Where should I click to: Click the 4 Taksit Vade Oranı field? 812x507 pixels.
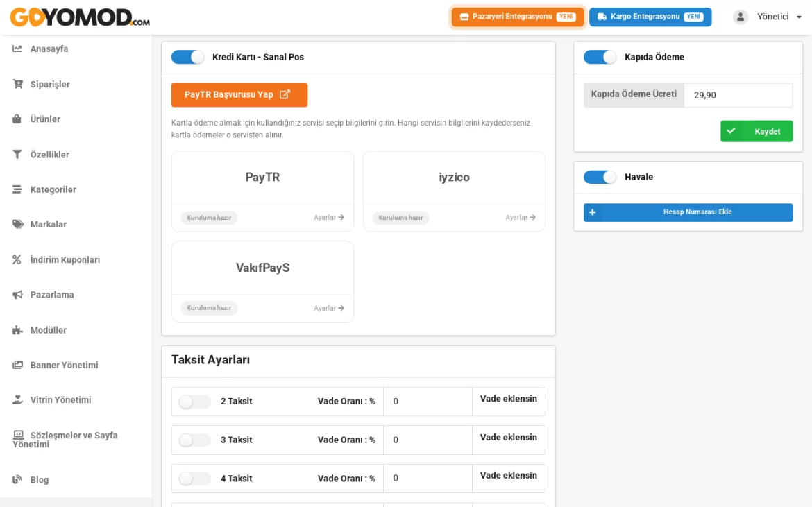[428, 479]
